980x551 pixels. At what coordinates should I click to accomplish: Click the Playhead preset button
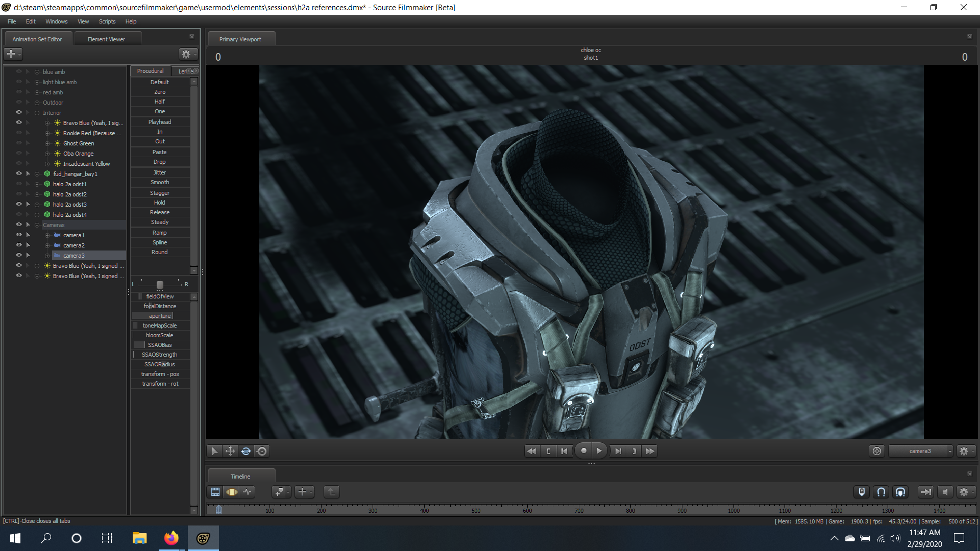(160, 122)
